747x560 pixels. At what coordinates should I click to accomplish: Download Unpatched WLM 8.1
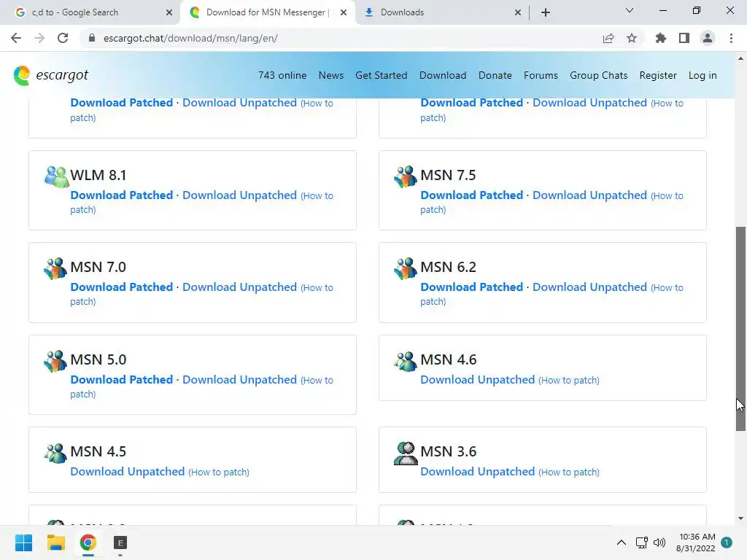[x=239, y=195]
